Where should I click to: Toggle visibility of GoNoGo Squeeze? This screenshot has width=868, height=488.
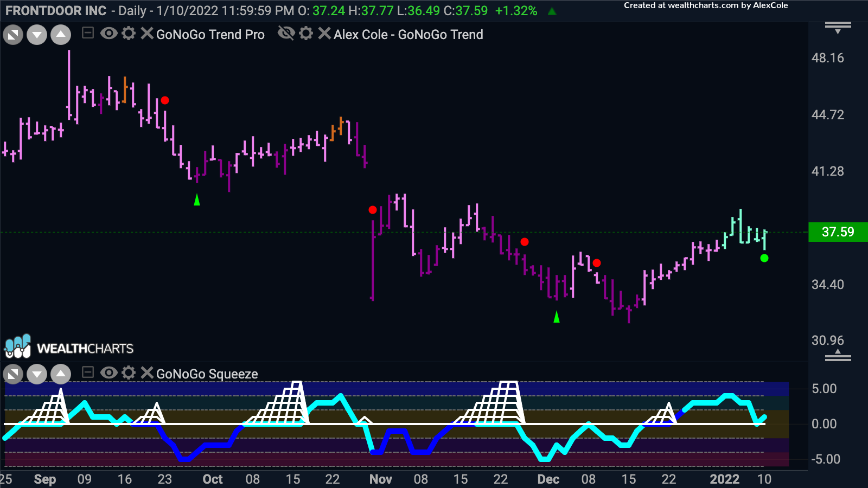click(x=109, y=373)
